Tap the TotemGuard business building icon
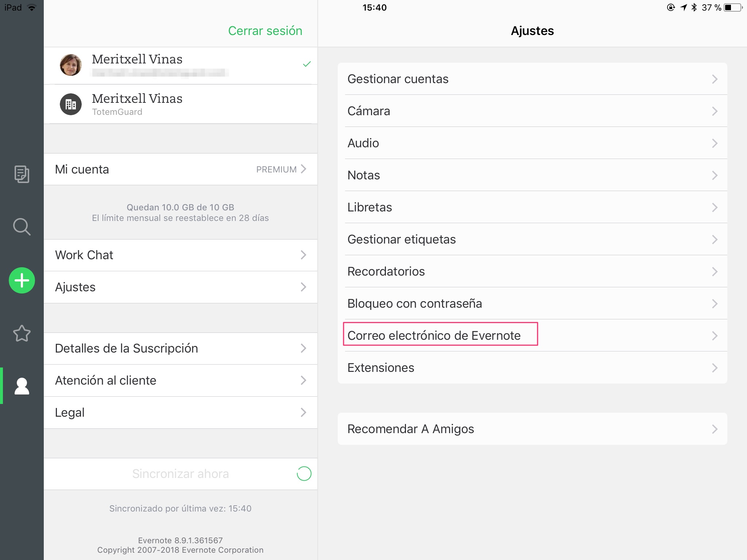The width and height of the screenshot is (747, 560). [71, 104]
